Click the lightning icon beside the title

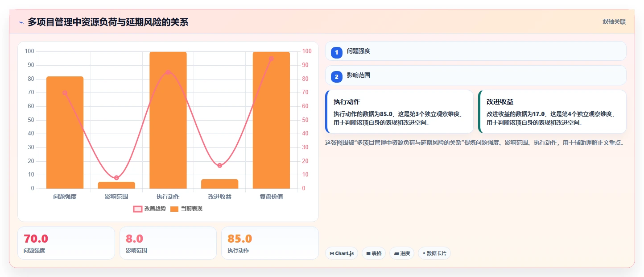[21, 22]
